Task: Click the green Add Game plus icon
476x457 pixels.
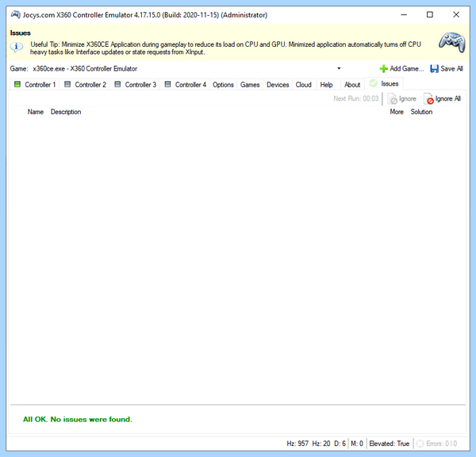Action: 383,68
